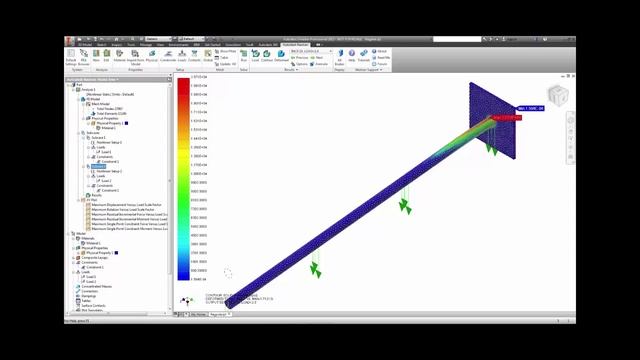Open the results subcase dropdown in ribbon
The height and width of the screenshot is (360, 640).
coord(311,51)
